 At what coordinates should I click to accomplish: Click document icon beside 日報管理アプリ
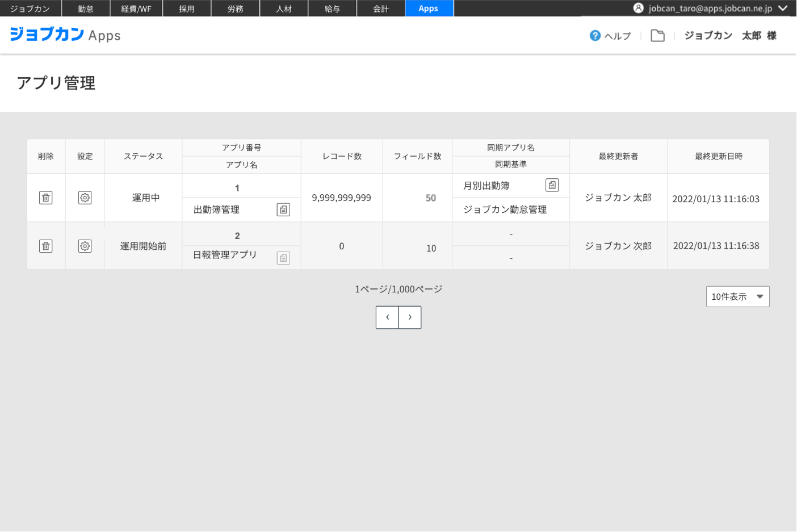pyautogui.click(x=283, y=258)
